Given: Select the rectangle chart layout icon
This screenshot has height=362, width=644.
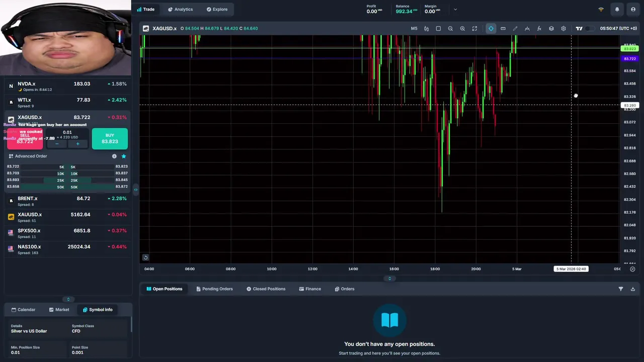Looking at the screenshot, I should 438,29.
